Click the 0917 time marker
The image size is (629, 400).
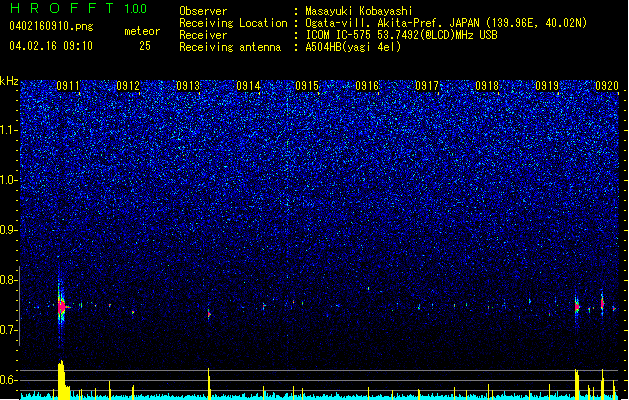click(x=427, y=86)
